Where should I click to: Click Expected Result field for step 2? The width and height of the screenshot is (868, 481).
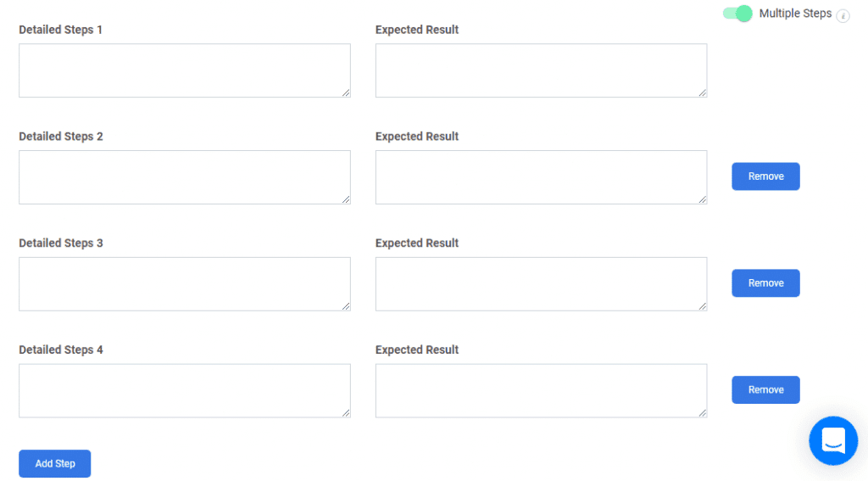541,177
